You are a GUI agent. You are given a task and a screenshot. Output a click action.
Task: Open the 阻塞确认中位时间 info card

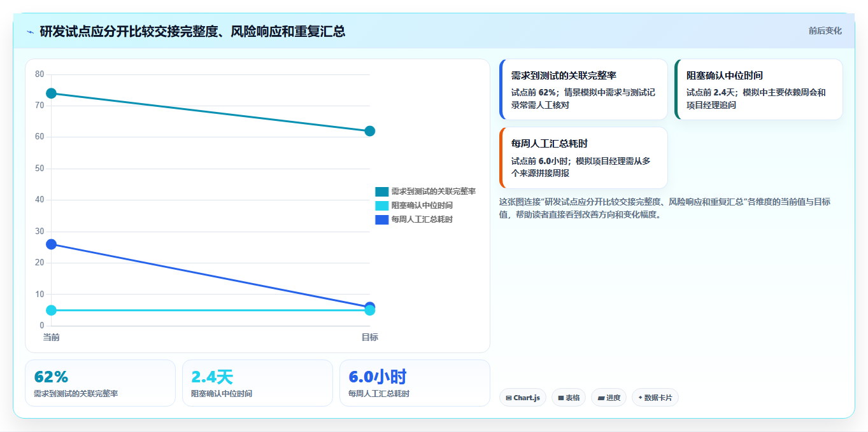pyautogui.click(x=759, y=90)
